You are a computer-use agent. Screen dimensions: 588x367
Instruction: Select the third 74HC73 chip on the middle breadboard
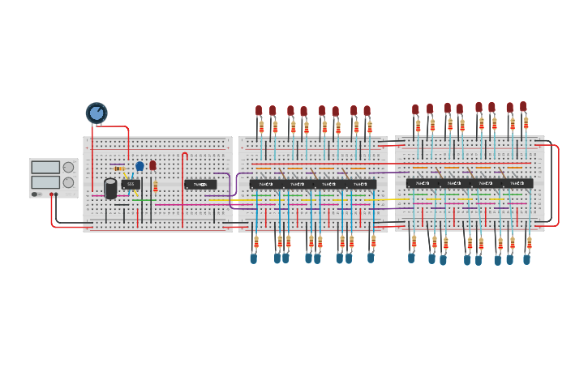coord(329,184)
